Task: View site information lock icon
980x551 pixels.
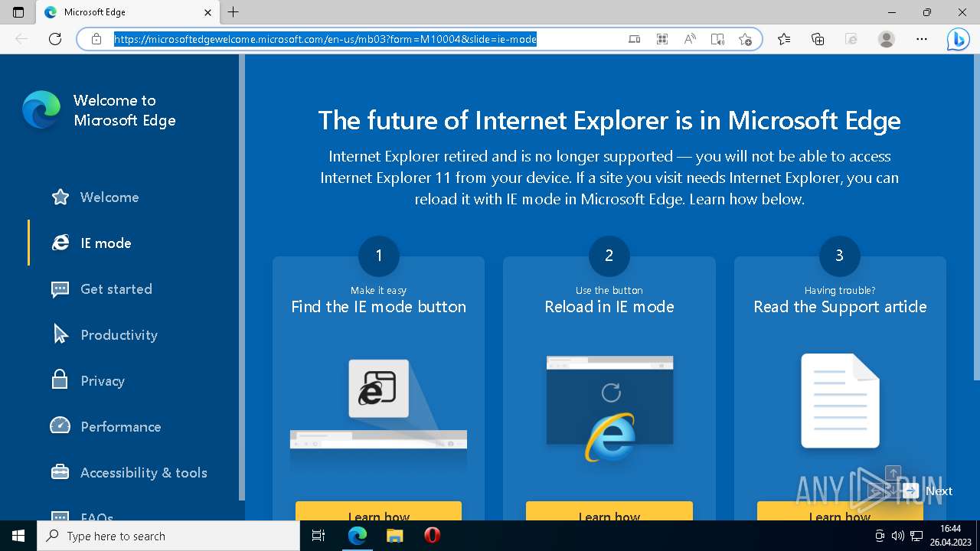Action: (x=96, y=39)
